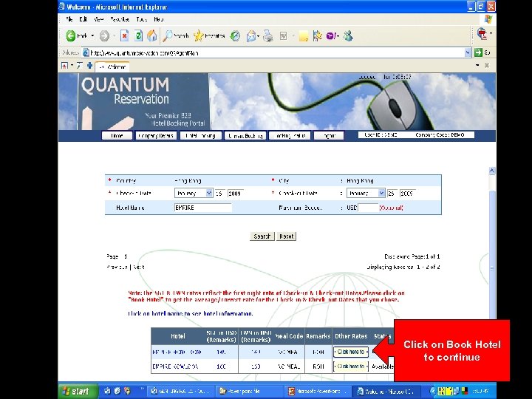Screen dimensions: 532x399
Task: Click the page icon in address bar
Action: (x=86, y=52)
